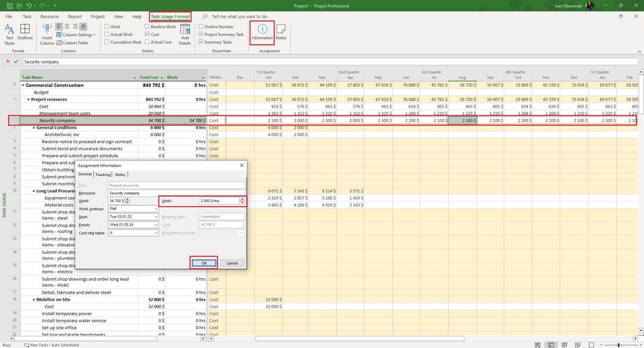Viewport: 644px width, 348px height.
Task: Open the Project ribbon tab
Action: coord(98,16)
